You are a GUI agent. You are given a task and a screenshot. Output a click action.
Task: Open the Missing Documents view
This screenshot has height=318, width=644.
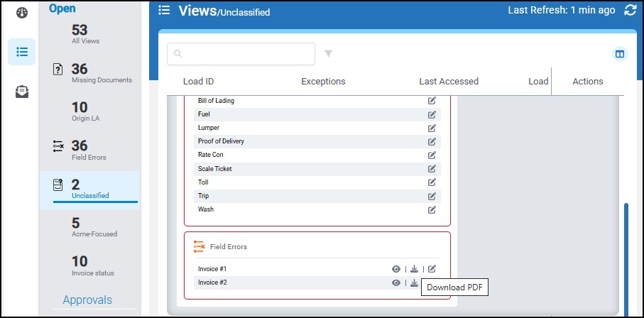(102, 72)
